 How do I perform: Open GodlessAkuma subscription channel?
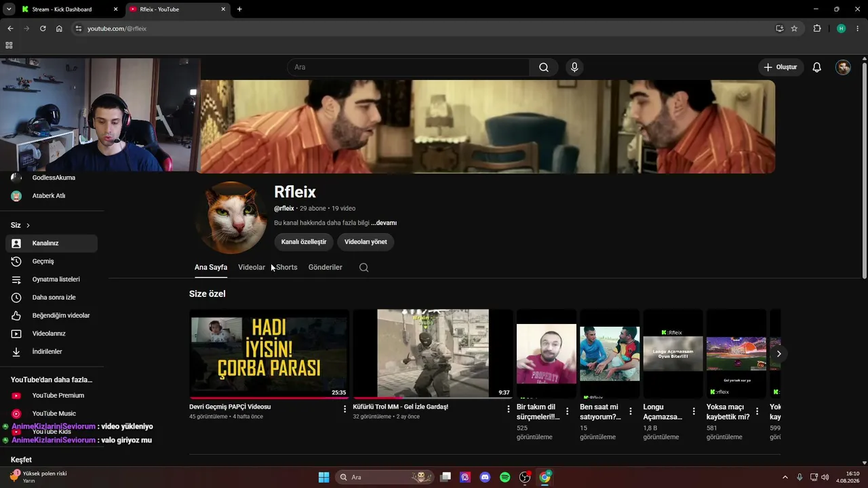pos(52,178)
